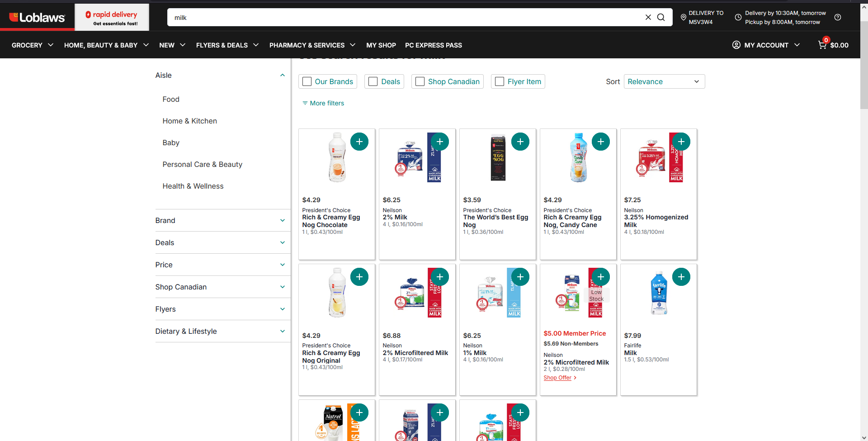Viewport: 868px width, 441px height.
Task: Enable the Our Brands checkbox
Action: (x=307, y=81)
